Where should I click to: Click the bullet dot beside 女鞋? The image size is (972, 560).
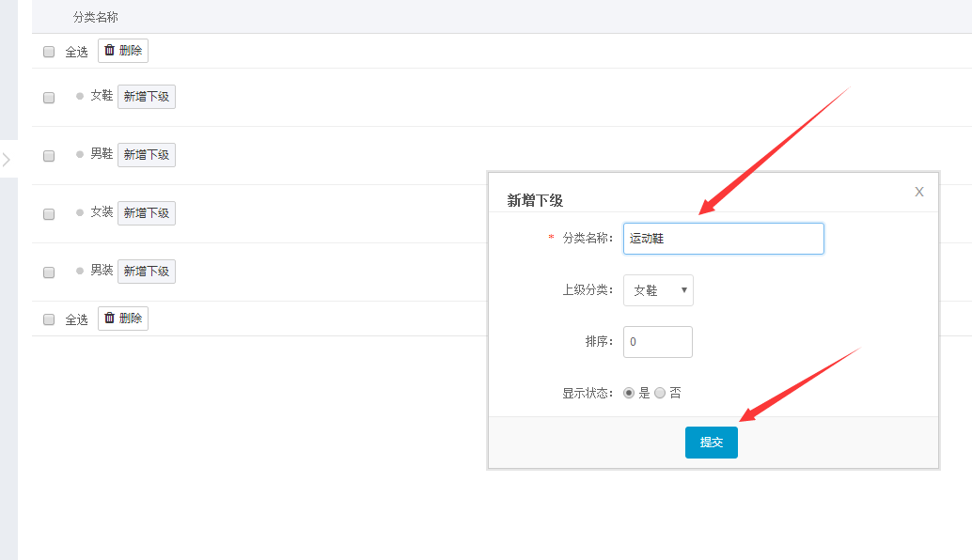coord(79,96)
